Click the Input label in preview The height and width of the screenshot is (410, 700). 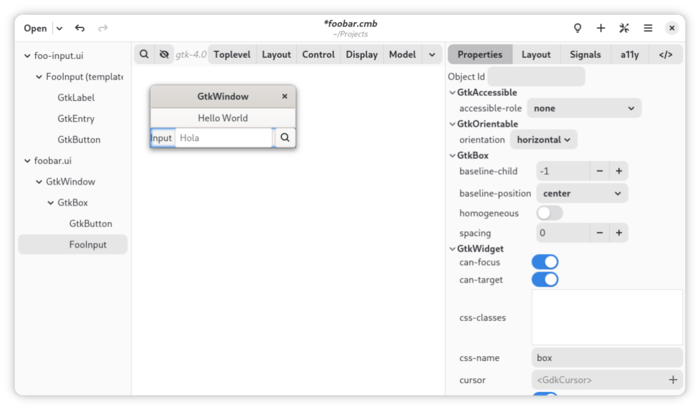coord(162,138)
